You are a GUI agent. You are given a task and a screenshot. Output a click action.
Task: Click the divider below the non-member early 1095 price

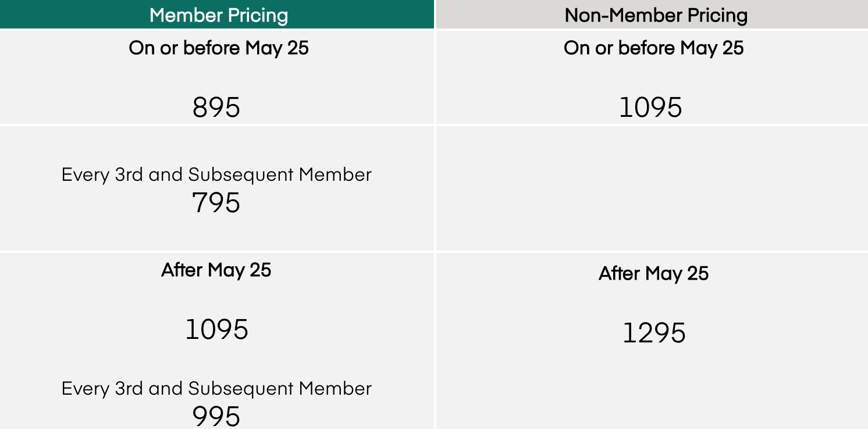(652, 125)
